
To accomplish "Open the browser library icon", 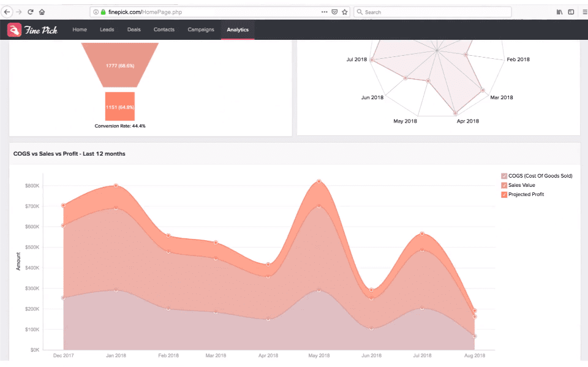I will point(559,12).
